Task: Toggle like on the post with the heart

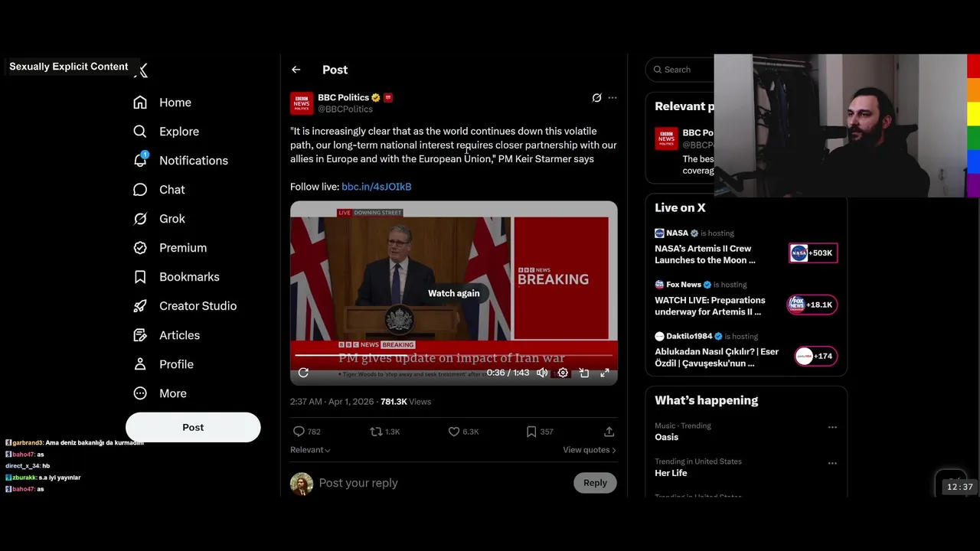Action: (x=454, y=432)
